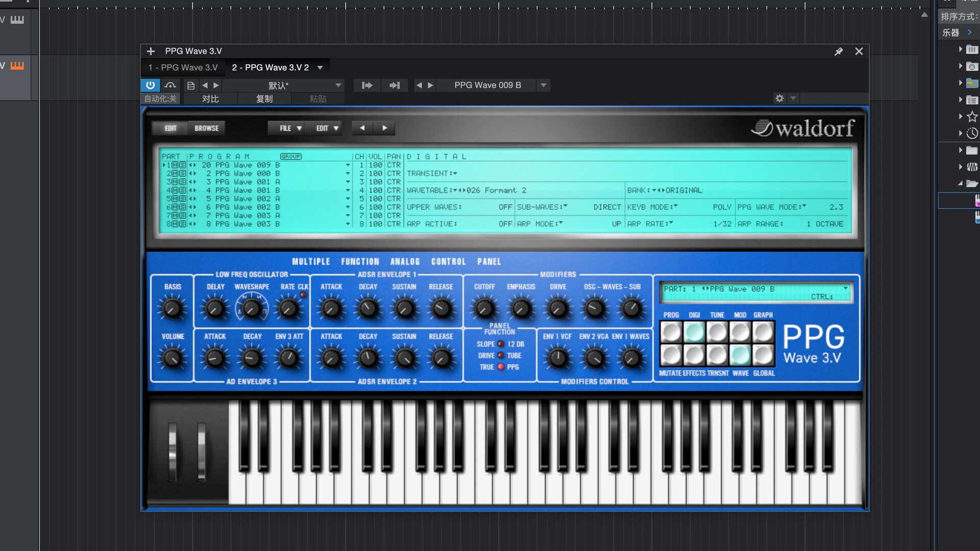Screen dimensions: 980x551
Task: Select the MOD page button
Action: [x=740, y=332]
